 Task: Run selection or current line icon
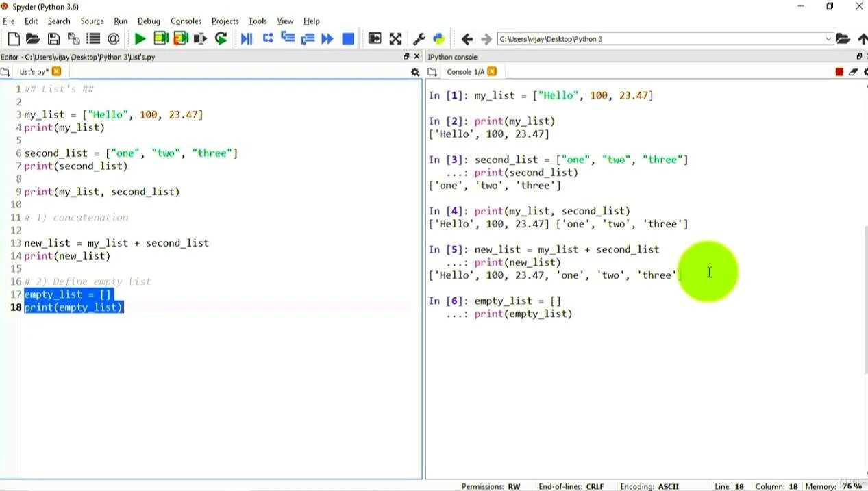(x=201, y=39)
